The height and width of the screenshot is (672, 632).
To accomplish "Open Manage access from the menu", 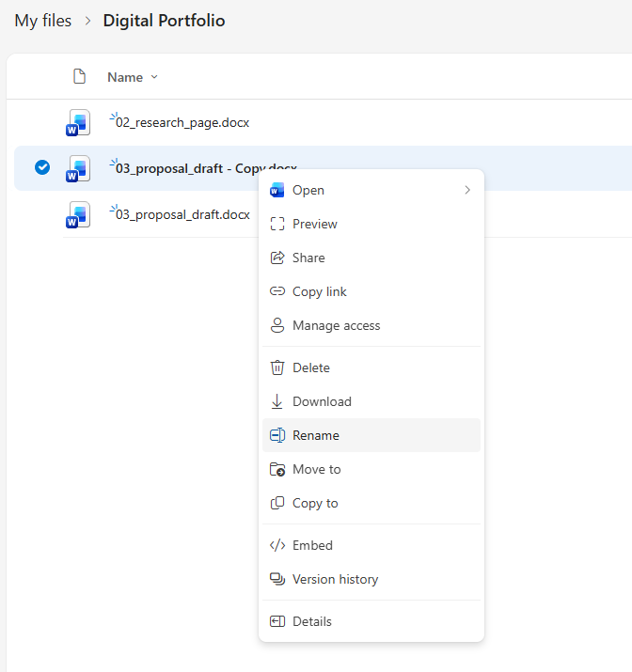I will pos(371,325).
